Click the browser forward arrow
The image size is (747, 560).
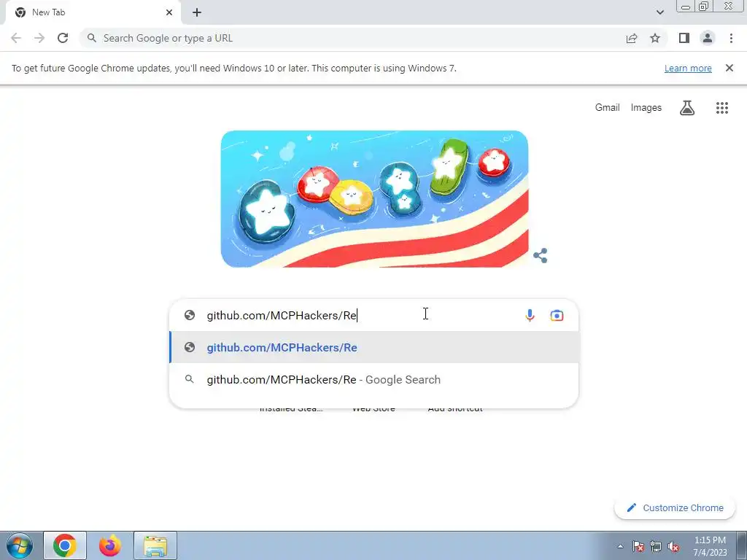[x=39, y=38]
